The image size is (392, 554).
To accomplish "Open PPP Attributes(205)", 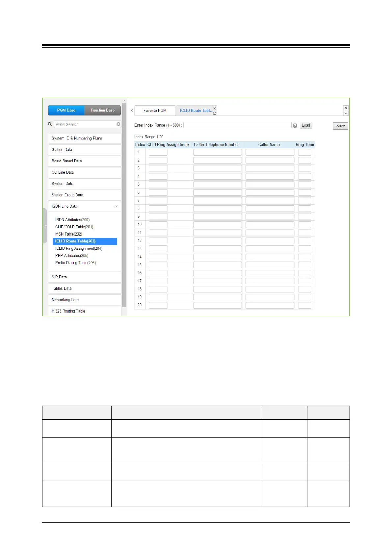I will coord(72,256).
